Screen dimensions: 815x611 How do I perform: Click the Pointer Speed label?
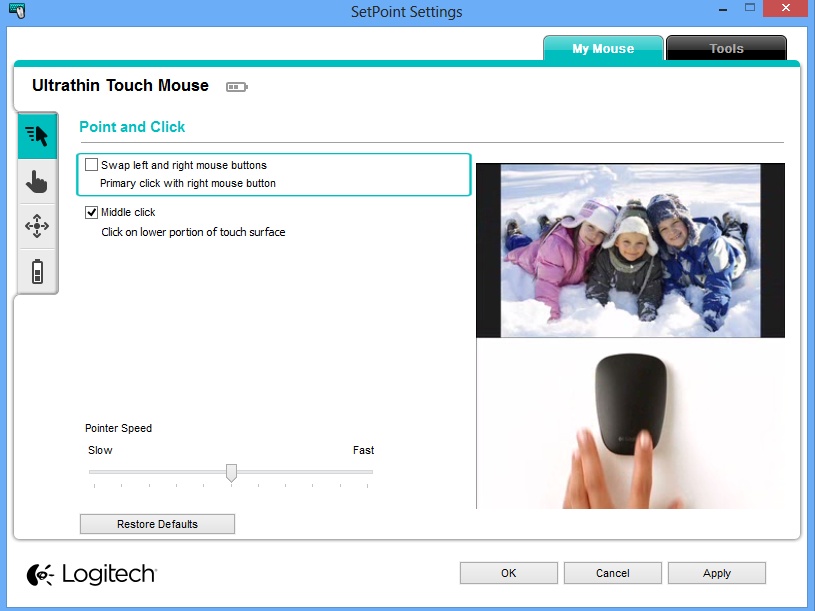pos(119,428)
